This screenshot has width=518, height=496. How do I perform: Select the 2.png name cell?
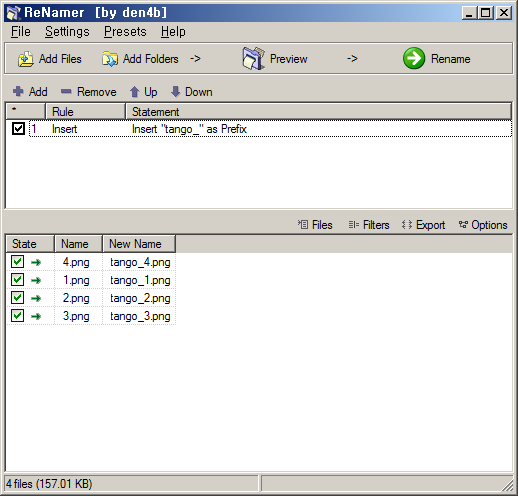point(76,298)
